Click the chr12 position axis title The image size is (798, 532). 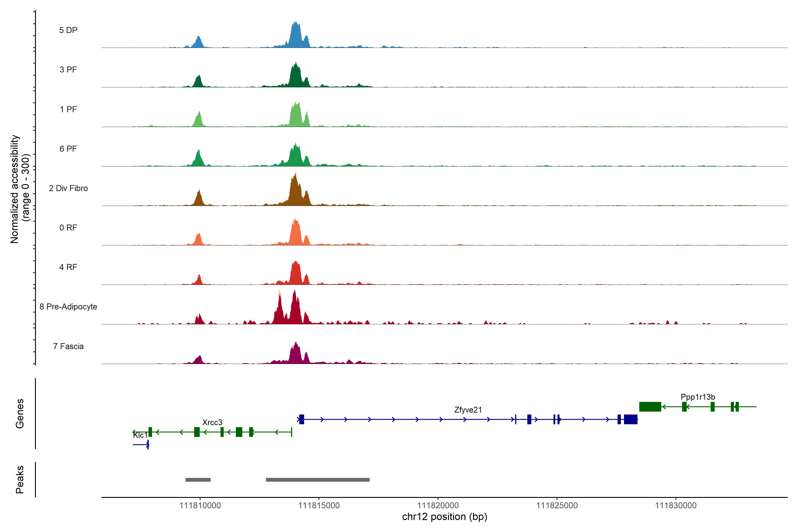[444, 517]
